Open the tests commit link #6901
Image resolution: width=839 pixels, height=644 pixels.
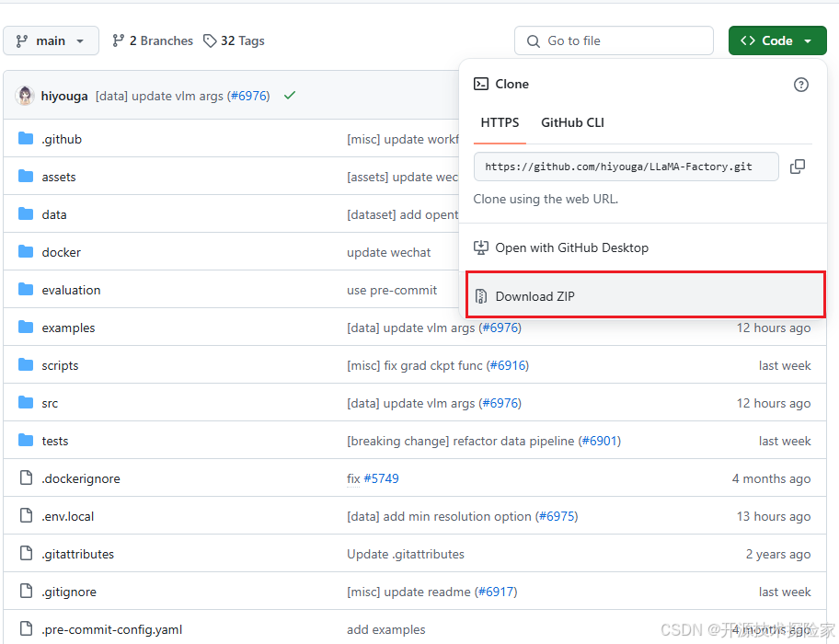click(600, 441)
